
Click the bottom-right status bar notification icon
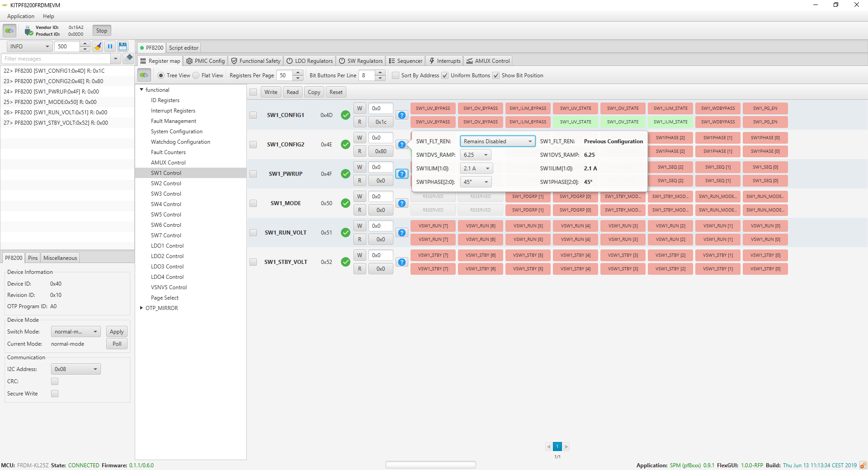click(x=863, y=465)
